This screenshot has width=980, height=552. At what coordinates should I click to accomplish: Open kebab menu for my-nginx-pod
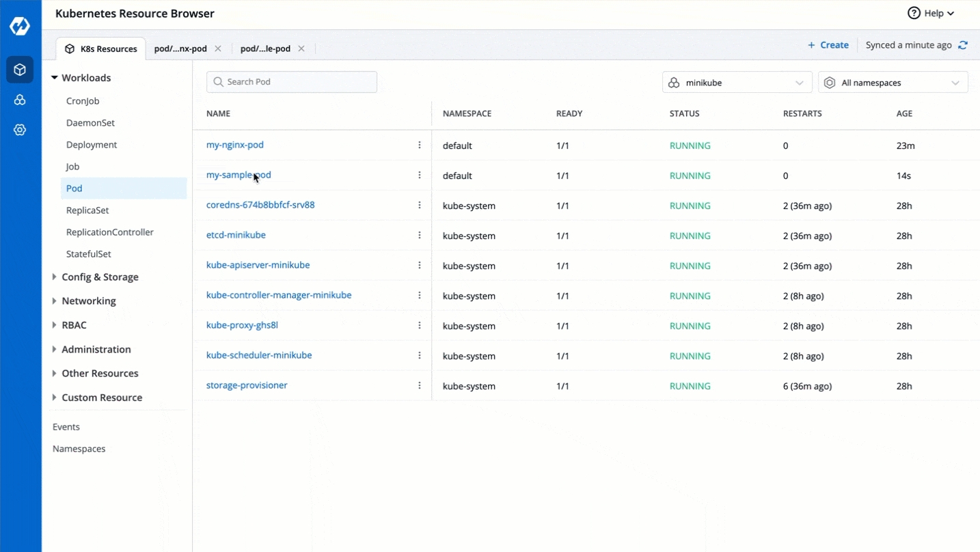420,146
